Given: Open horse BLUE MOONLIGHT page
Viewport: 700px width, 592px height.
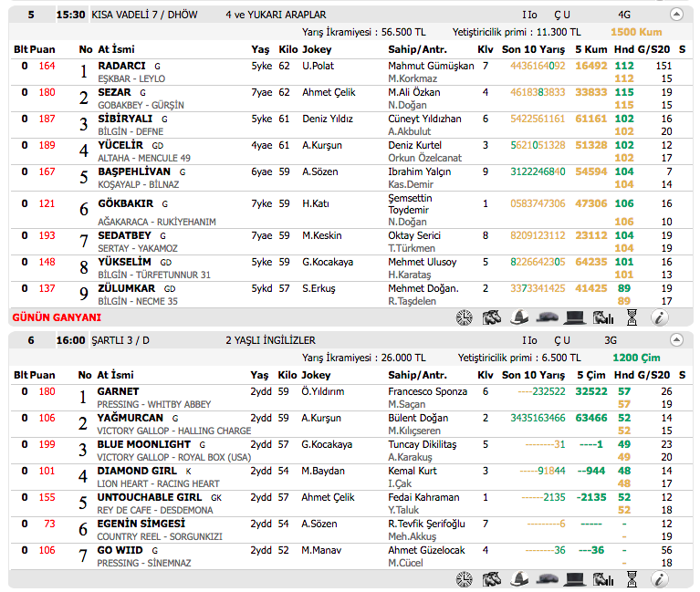Looking at the screenshot, I should coord(144,444).
